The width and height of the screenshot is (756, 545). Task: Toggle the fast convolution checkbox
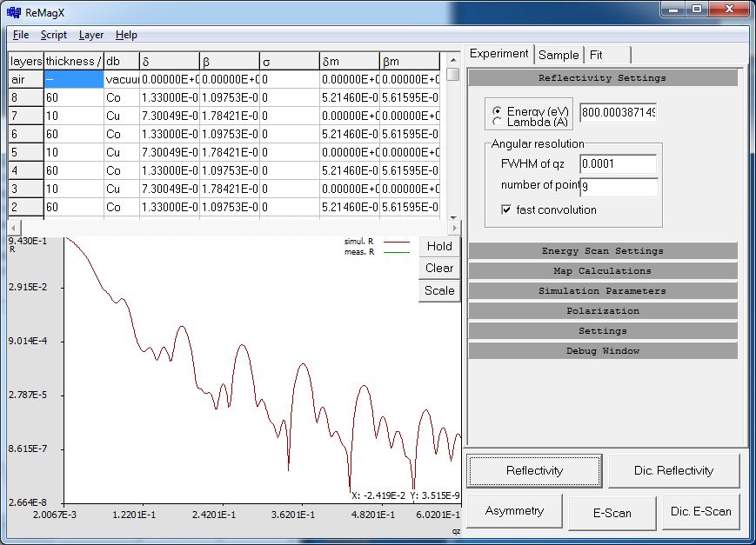coord(507,209)
